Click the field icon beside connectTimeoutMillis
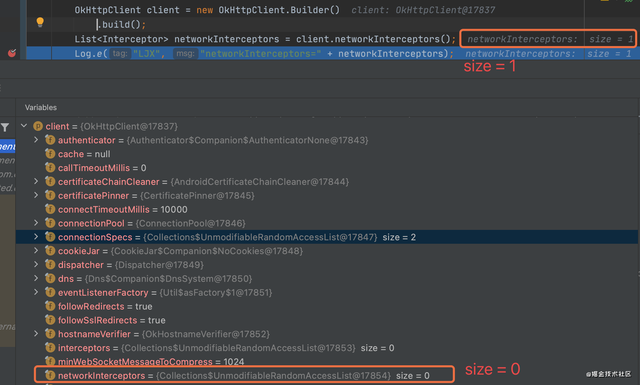The image size is (640, 385). (50, 209)
